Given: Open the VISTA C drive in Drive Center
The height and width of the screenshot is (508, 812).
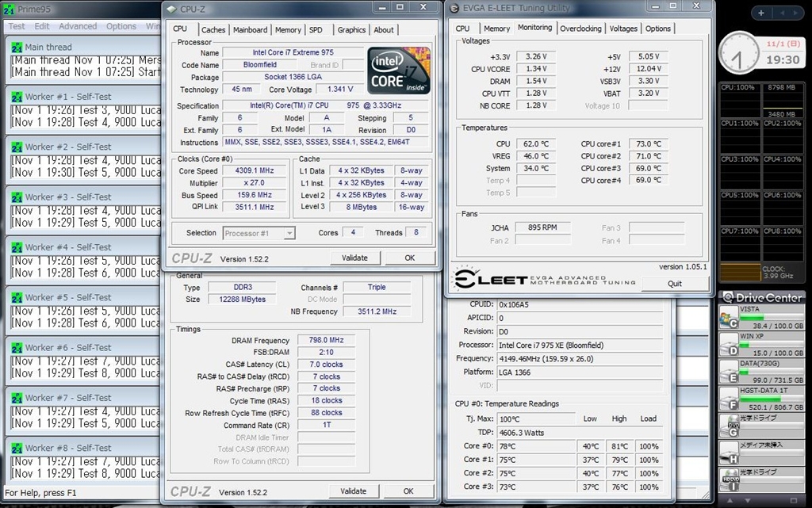Looking at the screenshot, I should (x=729, y=319).
